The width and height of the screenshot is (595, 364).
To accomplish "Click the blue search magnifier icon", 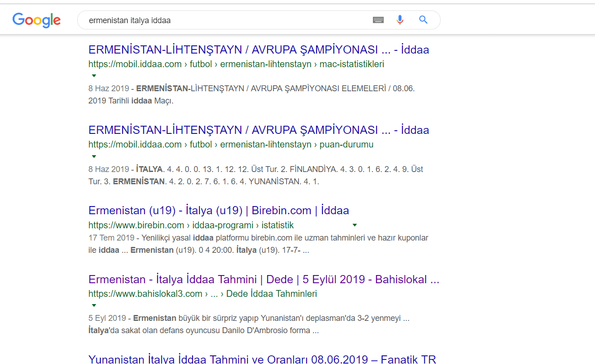I will 423,20.
